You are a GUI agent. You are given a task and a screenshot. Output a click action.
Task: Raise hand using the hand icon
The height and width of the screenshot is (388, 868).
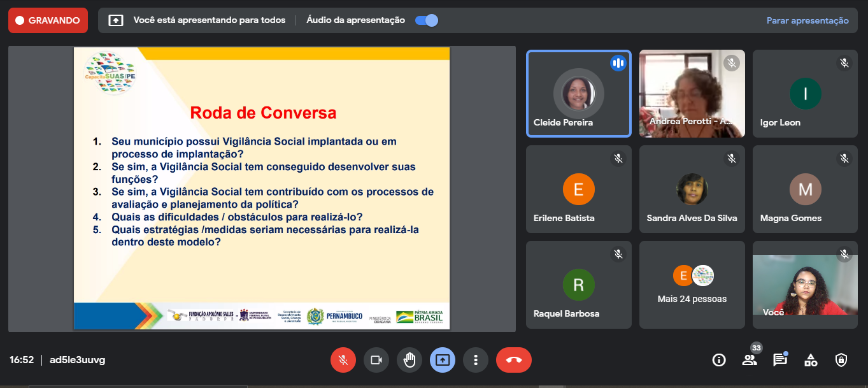[409, 360]
